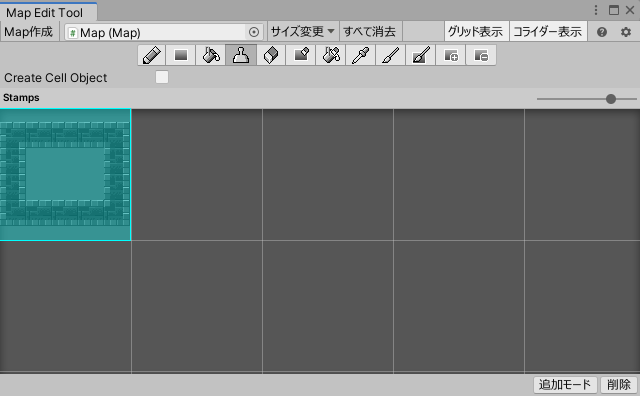
Task: Adjust the Stamps thumbnail size slider
Action: pyautogui.click(x=587, y=99)
